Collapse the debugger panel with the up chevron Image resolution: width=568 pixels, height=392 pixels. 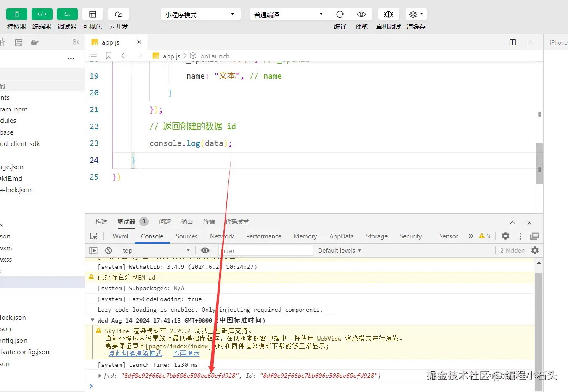(512, 222)
